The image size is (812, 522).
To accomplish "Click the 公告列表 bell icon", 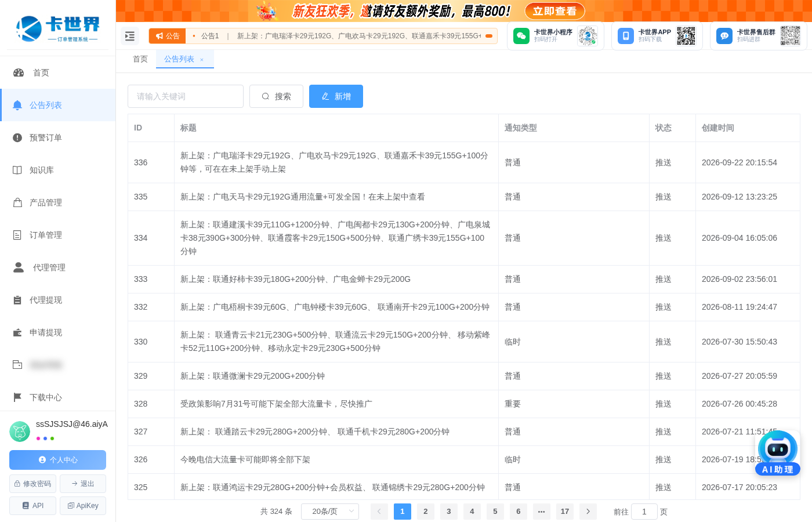I will tap(17, 105).
